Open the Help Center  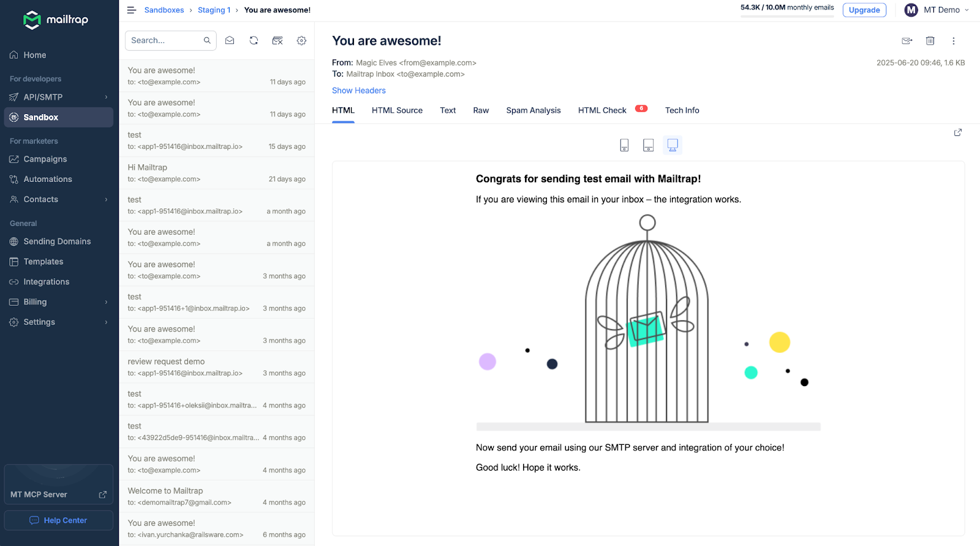[59, 520]
